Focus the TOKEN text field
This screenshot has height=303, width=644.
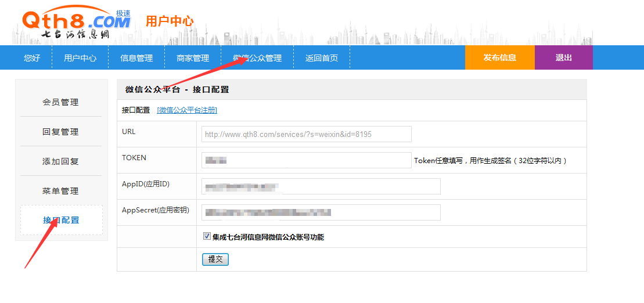coord(307,160)
